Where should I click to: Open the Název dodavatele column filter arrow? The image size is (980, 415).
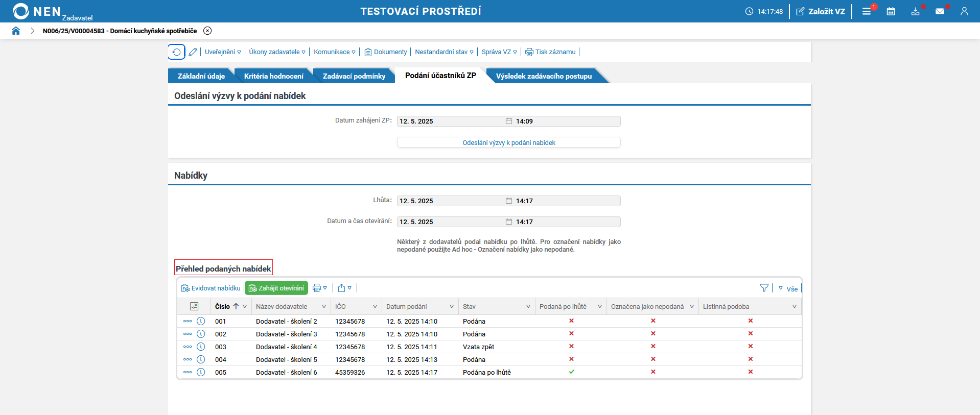[x=324, y=307]
